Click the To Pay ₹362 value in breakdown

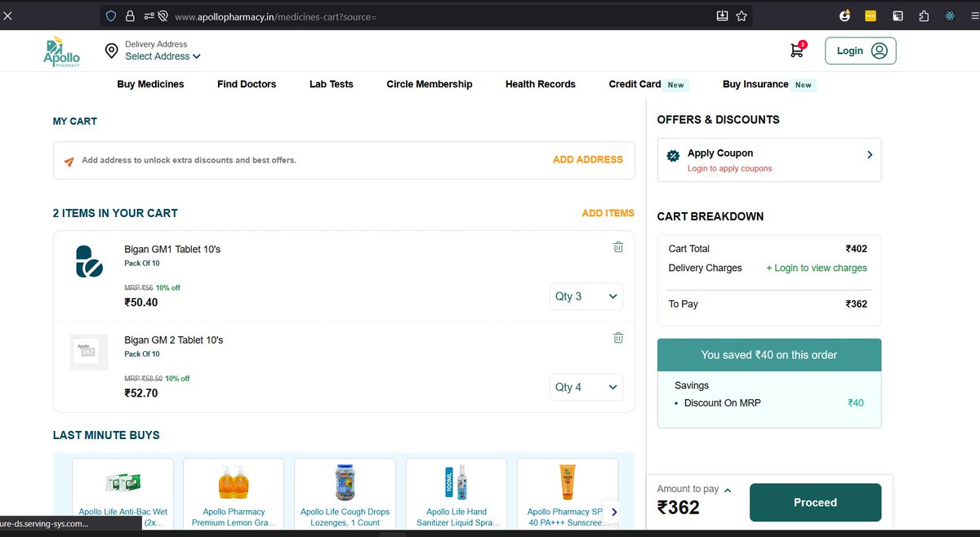coord(857,304)
